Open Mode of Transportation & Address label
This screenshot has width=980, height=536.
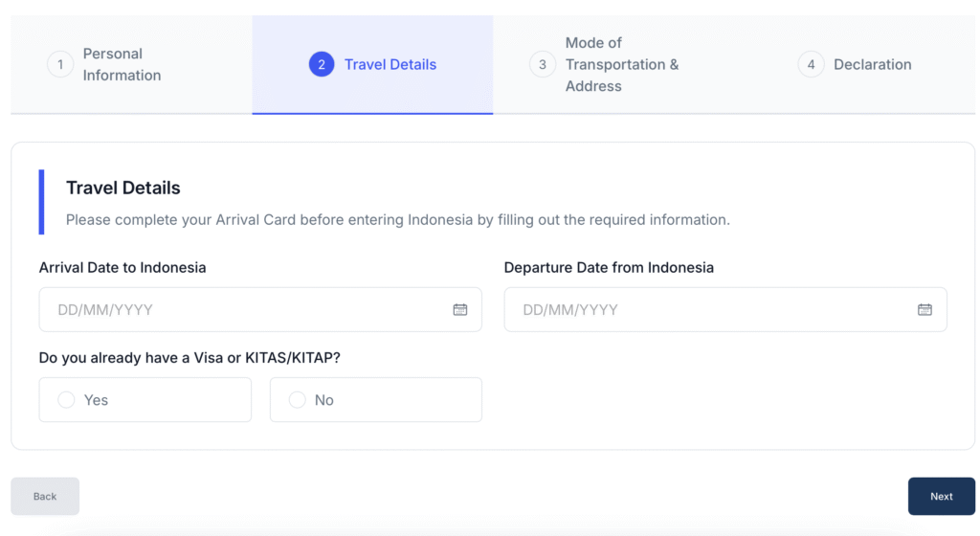coord(621,65)
